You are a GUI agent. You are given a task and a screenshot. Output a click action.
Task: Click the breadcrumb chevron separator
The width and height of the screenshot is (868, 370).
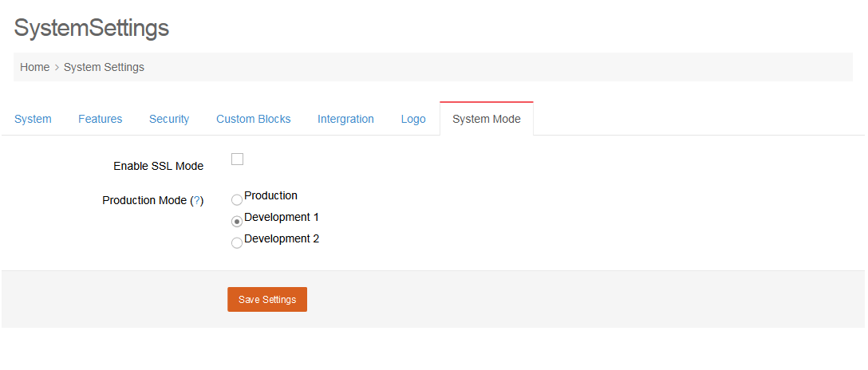(x=57, y=67)
